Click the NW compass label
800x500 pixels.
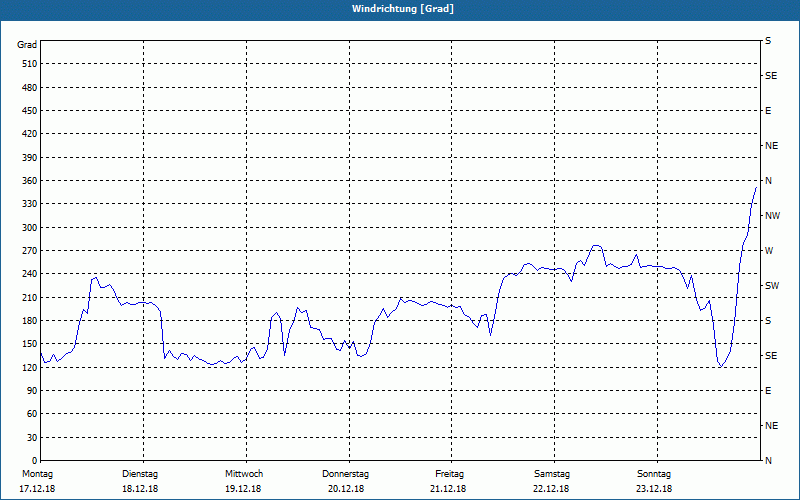(773, 216)
